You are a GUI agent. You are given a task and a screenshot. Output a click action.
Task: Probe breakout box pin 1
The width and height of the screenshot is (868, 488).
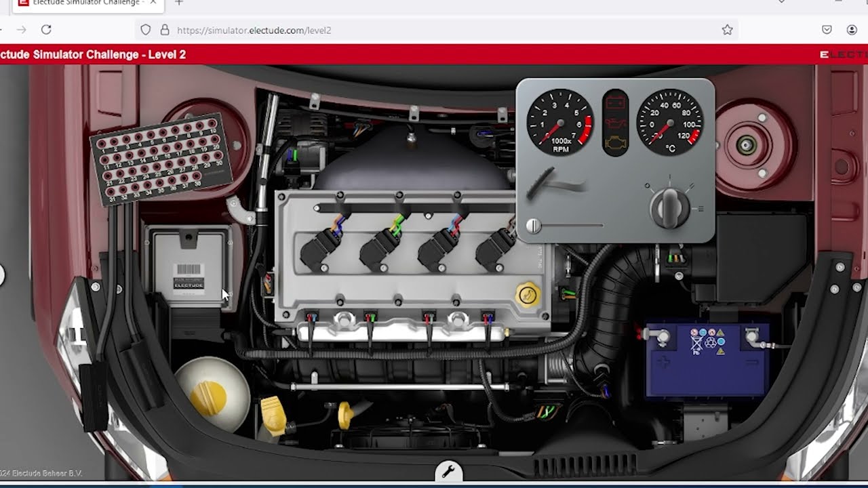102,144
